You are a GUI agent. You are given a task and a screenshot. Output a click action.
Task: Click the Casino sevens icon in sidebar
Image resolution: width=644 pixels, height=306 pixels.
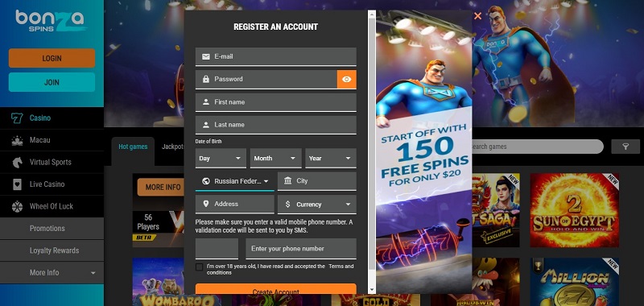(x=17, y=118)
